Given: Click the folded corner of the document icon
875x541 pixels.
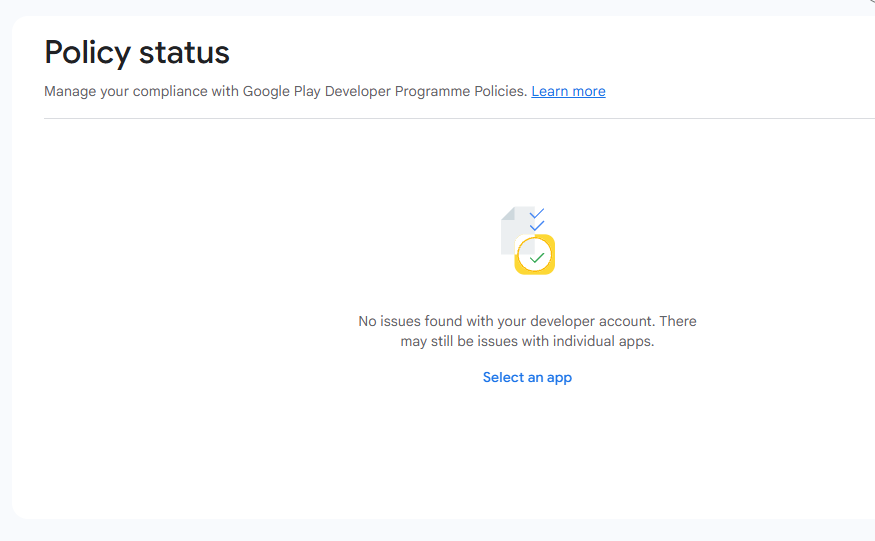Looking at the screenshot, I should coord(507,212).
